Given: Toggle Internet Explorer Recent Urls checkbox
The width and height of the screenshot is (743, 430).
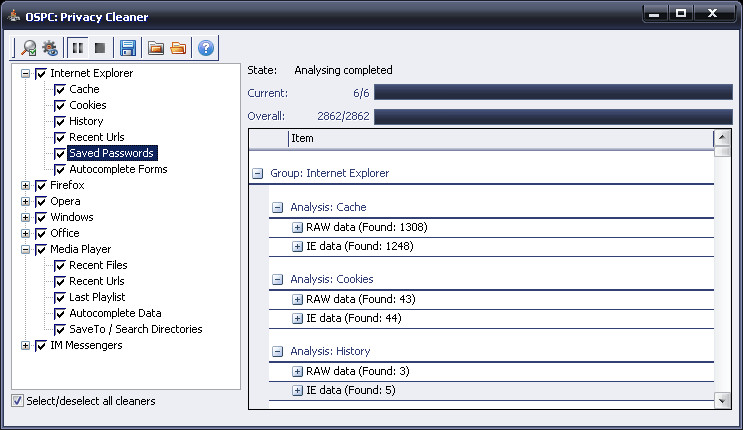Looking at the screenshot, I should pyautogui.click(x=60, y=137).
